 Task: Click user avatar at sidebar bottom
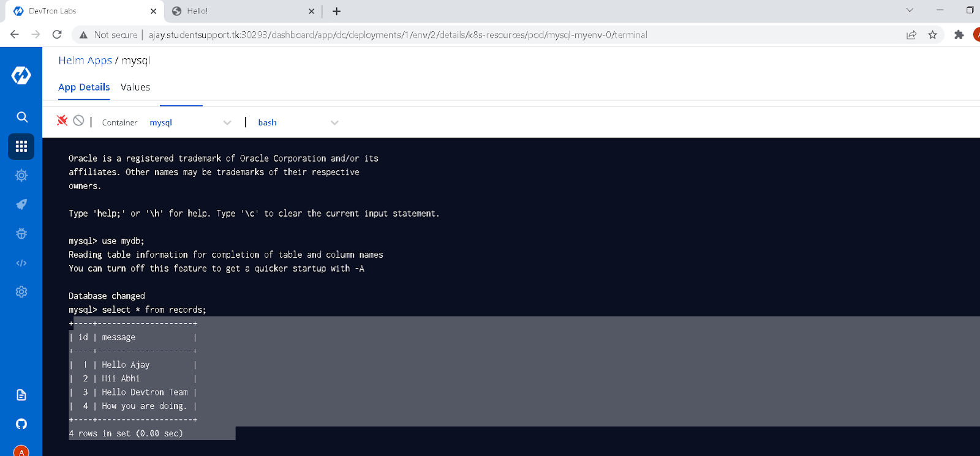click(21, 451)
